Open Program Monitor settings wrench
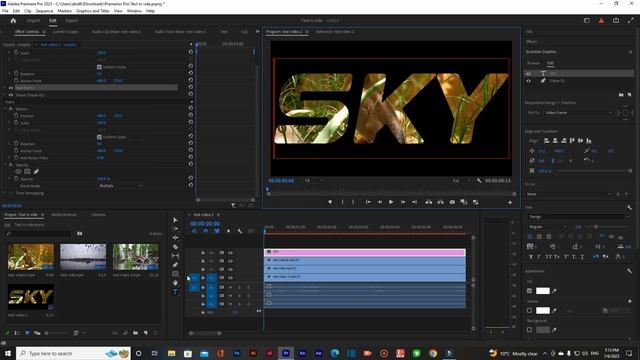 (479, 180)
